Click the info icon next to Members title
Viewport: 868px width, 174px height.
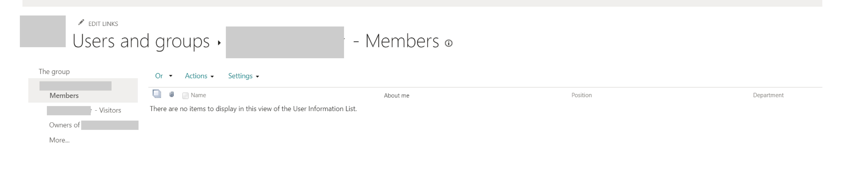pyautogui.click(x=449, y=43)
